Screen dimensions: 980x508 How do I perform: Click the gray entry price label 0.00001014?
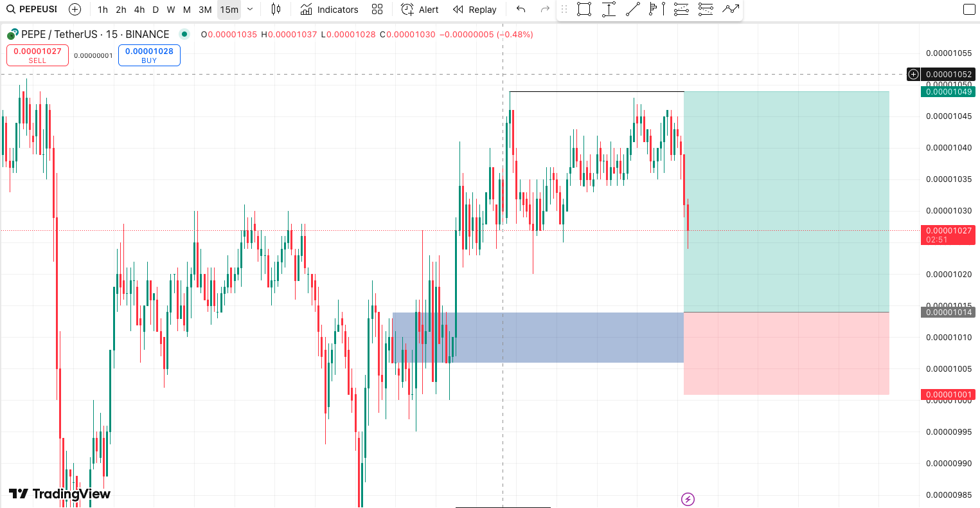coord(949,313)
